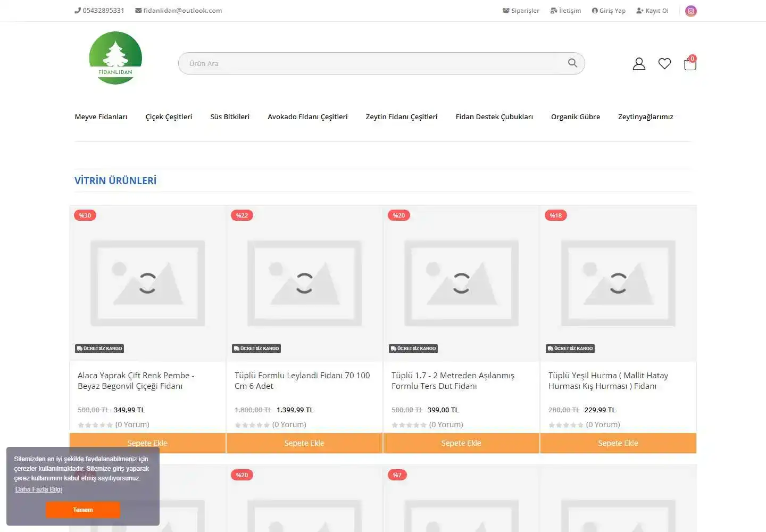Viewport: 766px width, 532px height.
Task: Click star rating on Ters Dut product
Action: [x=409, y=425]
